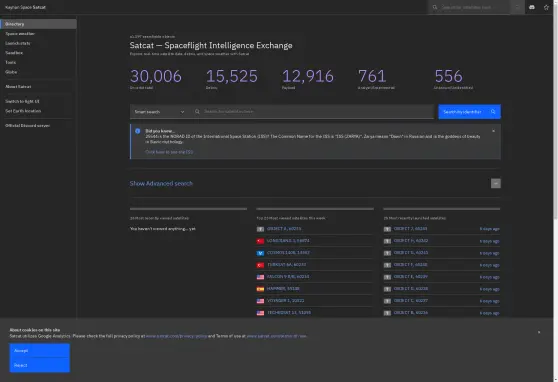Open the first recently launched OBJECT link

(x=410, y=229)
